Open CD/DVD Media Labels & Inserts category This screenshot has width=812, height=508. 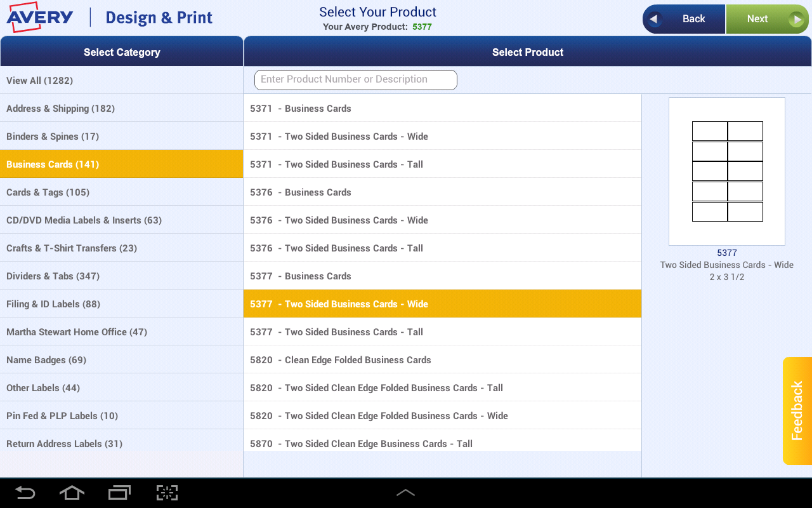pos(122,220)
